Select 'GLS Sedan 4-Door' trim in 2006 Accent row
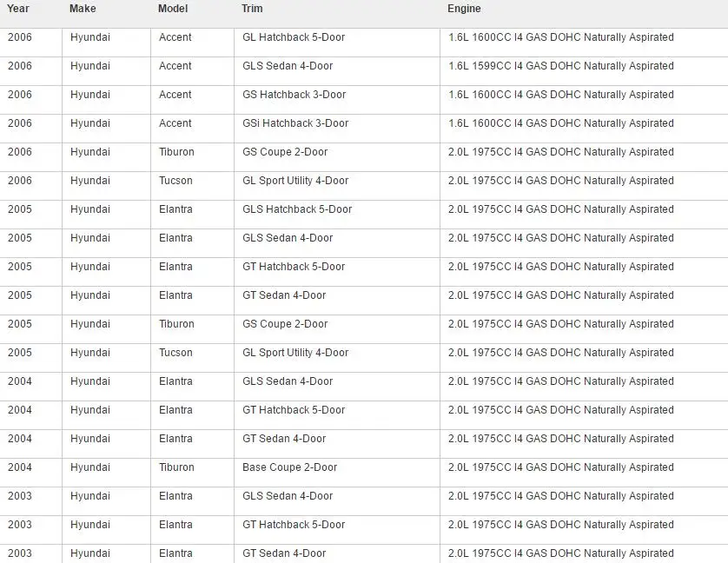The height and width of the screenshot is (563, 728). (x=288, y=66)
